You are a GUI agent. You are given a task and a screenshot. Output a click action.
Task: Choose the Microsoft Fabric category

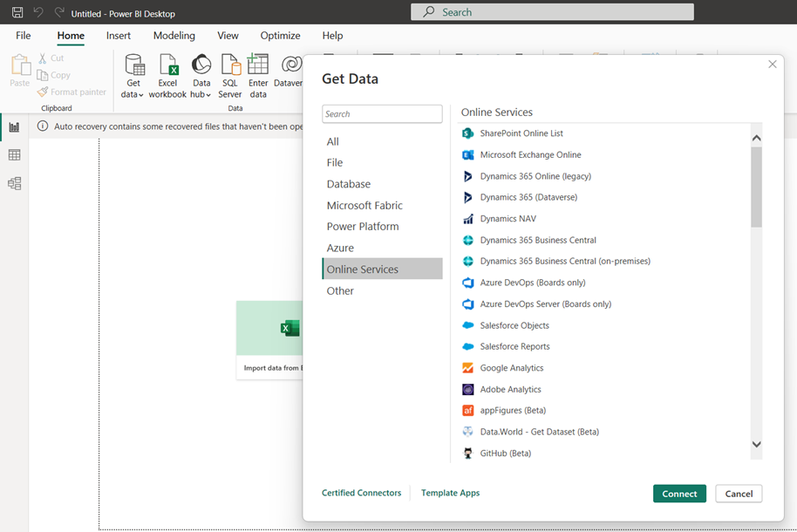pos(382,206)
